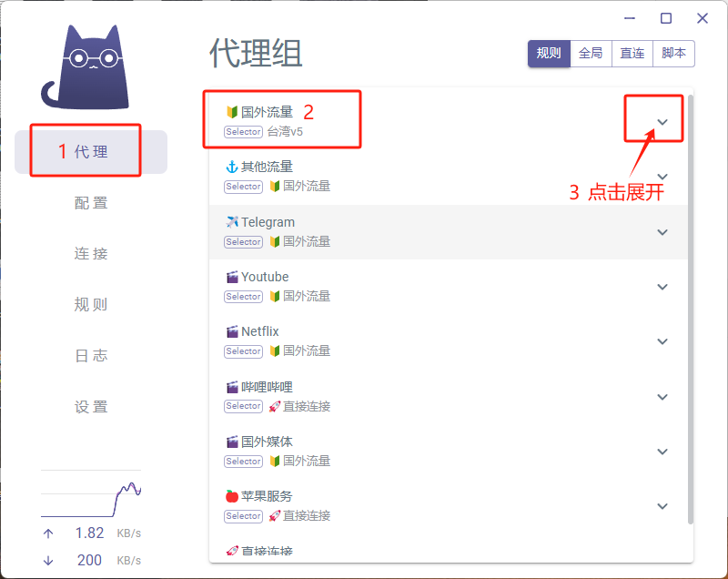This screenshot has width=728, height=579.
Task: Go to the 设置 page
Action: click(91, 407)
